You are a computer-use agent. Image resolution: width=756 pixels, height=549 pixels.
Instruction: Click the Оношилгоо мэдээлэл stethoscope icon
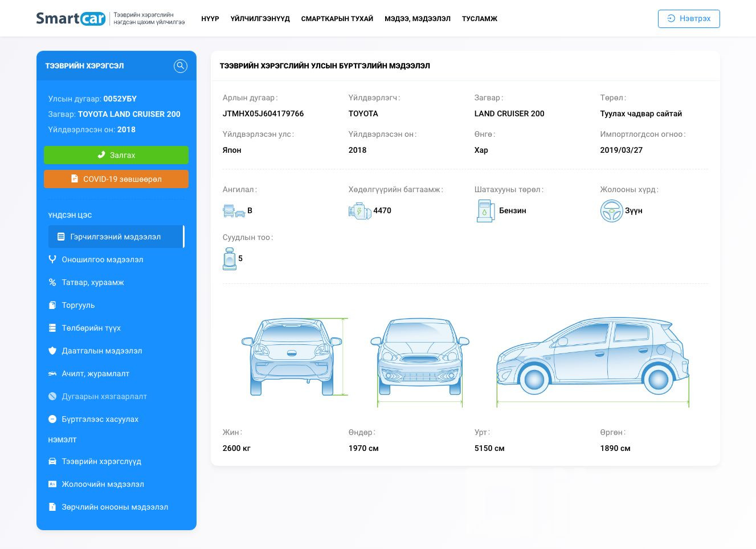click(x=52, y=259)
